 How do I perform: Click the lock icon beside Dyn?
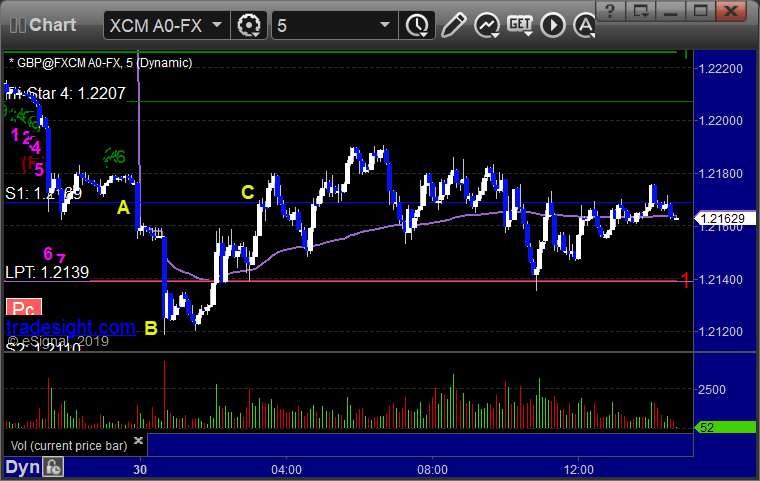[x=53, y=467]
